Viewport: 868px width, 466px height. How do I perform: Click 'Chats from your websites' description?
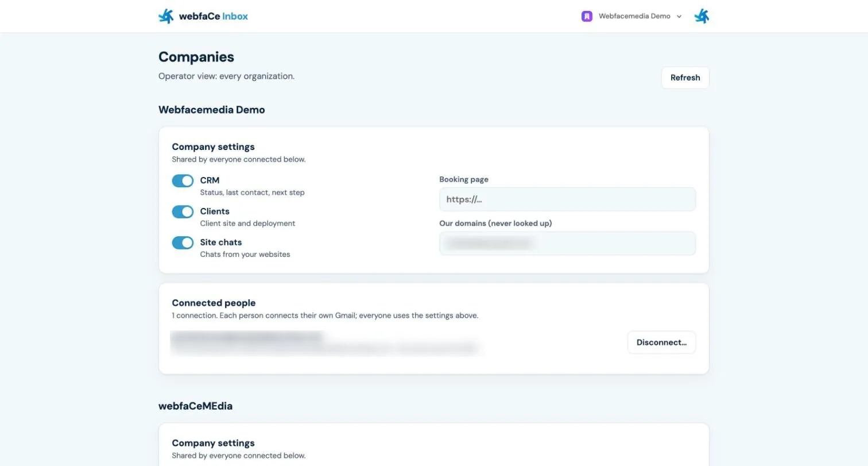245,254
